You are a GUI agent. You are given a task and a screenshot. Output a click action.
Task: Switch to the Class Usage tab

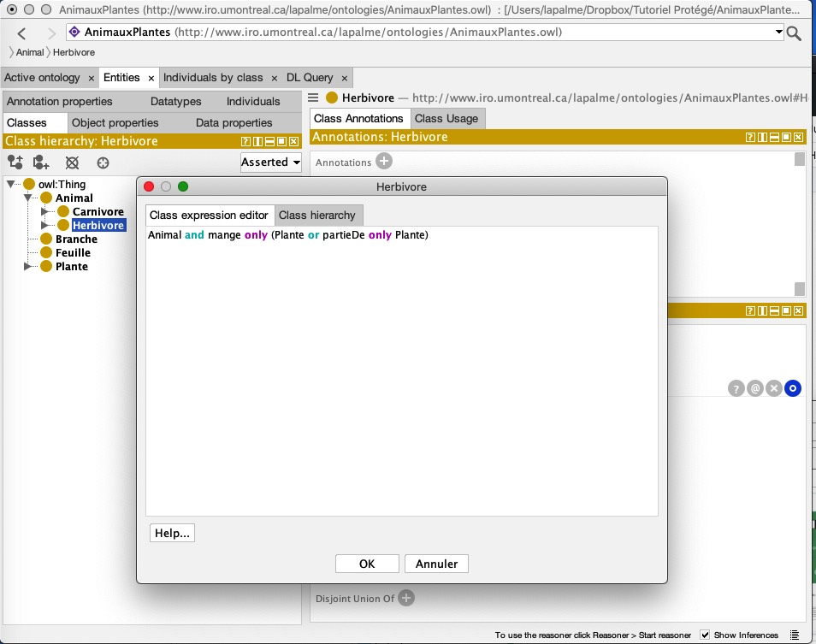[x=446, y=118]
